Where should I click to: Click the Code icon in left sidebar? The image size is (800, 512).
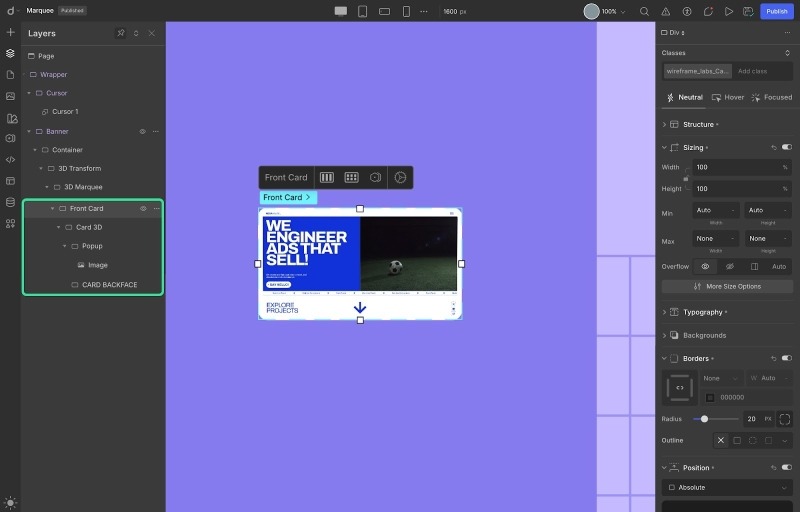click(x=10, y=159)
